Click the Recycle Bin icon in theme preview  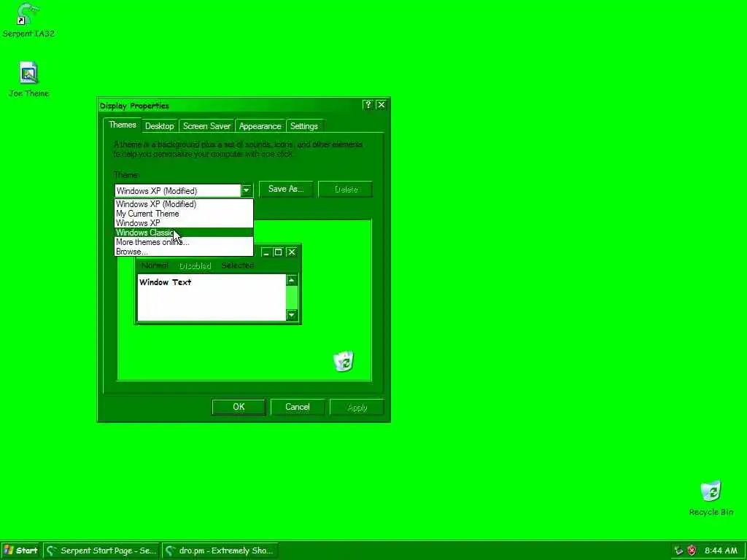click(x=344, y=362)
